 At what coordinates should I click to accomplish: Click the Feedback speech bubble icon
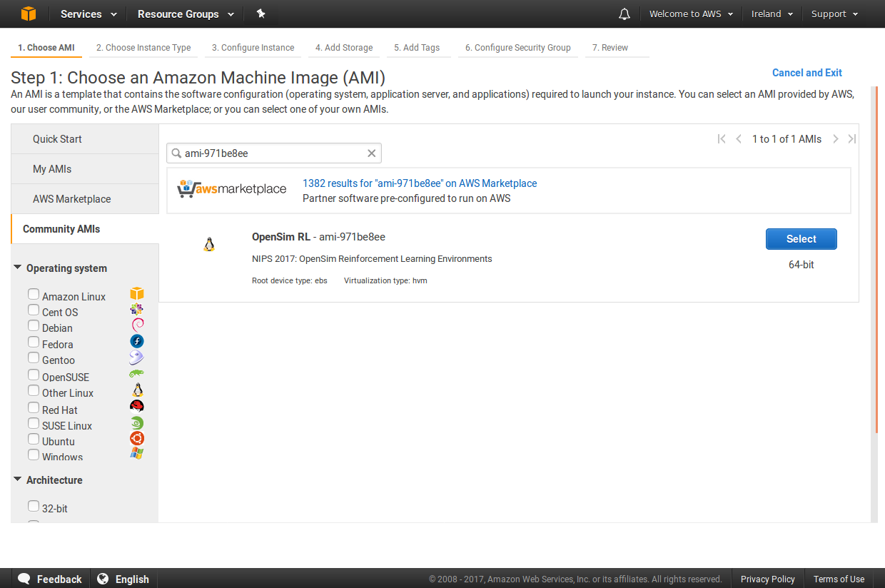click(24, 579)
